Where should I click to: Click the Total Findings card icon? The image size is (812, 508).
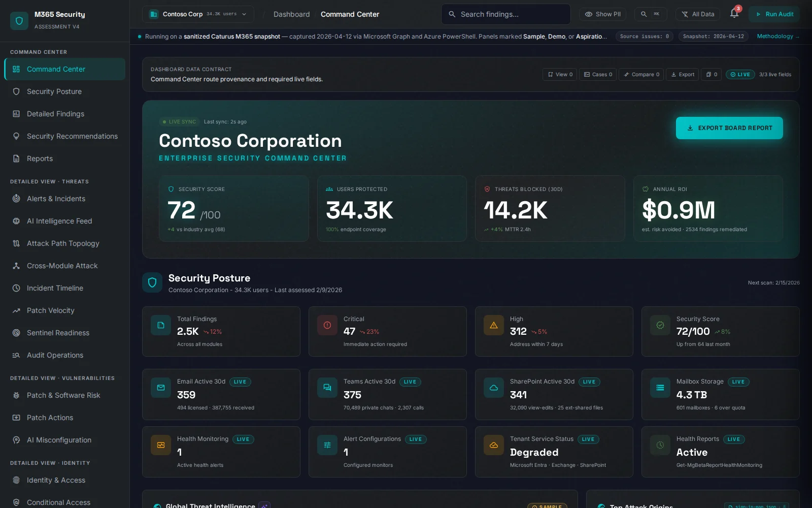coord(161,325)
